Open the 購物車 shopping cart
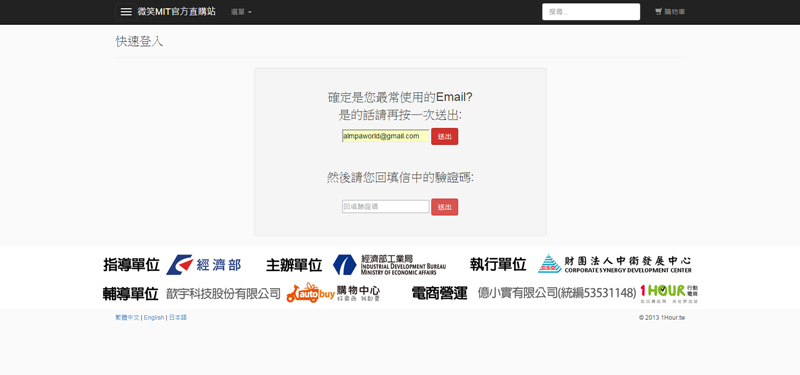 (x=670, y=12)
